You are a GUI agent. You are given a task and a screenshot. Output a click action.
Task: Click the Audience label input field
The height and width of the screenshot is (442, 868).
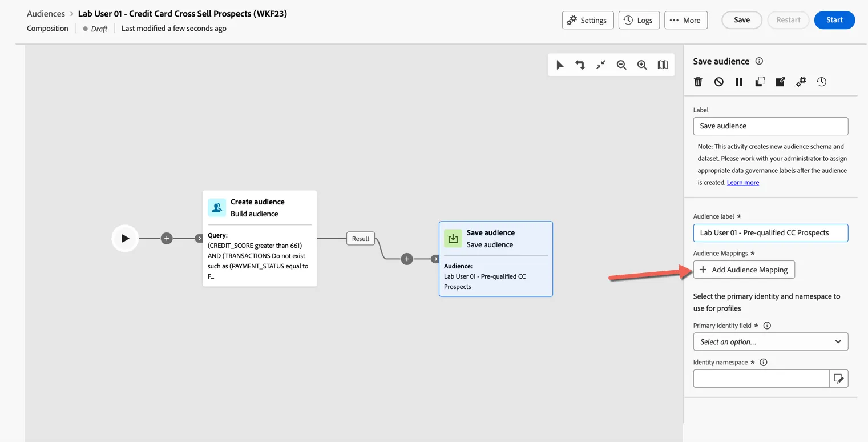coord(770,233)
